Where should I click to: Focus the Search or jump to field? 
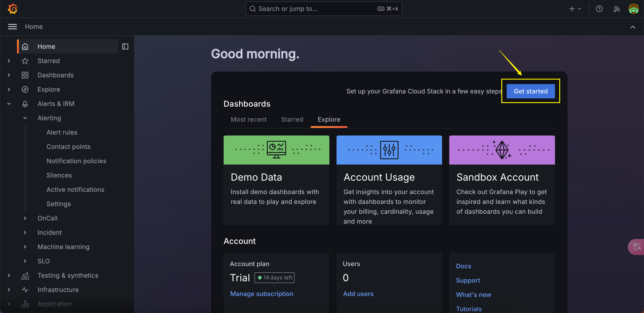[x=324, y=9]
